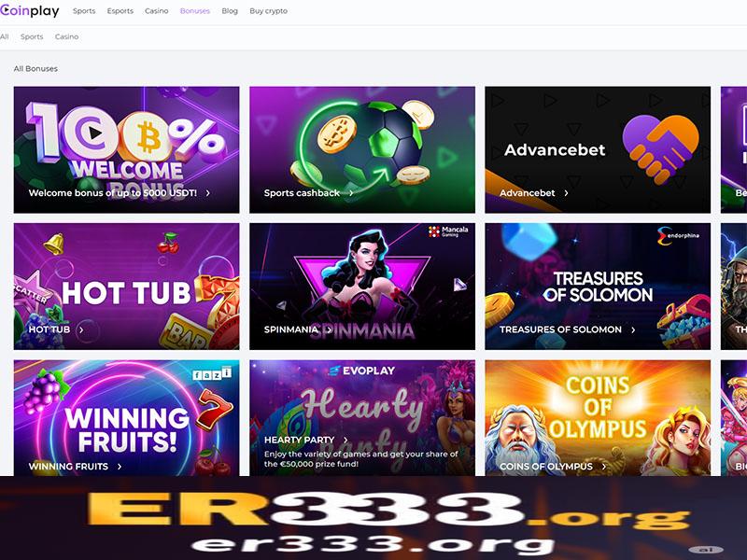The height and width of the screenshot is (560, 747).
Task: Click the Evoplay logo on Hearty Party
Action: (x=362, y=371)
